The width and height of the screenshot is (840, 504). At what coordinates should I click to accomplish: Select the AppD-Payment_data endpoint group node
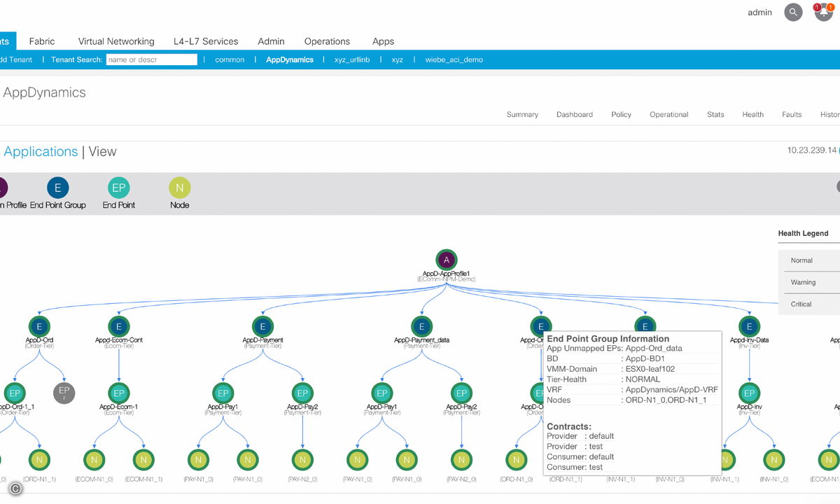click(x=421, y=326)
